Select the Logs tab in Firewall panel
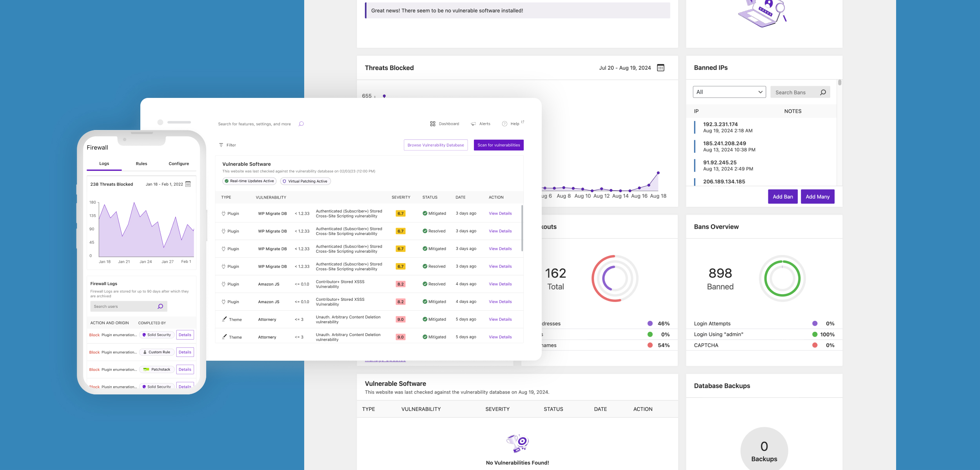This screenshot has height=470, width=980. [x=104, y=164]
